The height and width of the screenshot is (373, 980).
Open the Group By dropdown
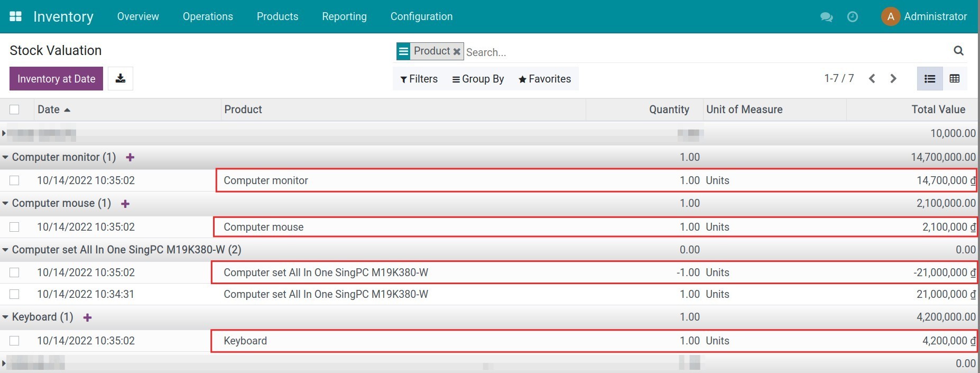pos(478,79)
